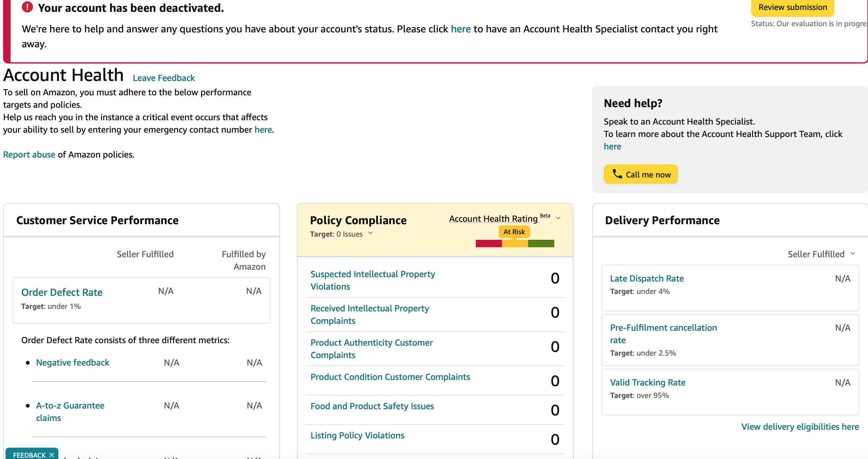The image size is (868, 459).
Task: Click the At Risk rating badge
Action: pos(514,232)
